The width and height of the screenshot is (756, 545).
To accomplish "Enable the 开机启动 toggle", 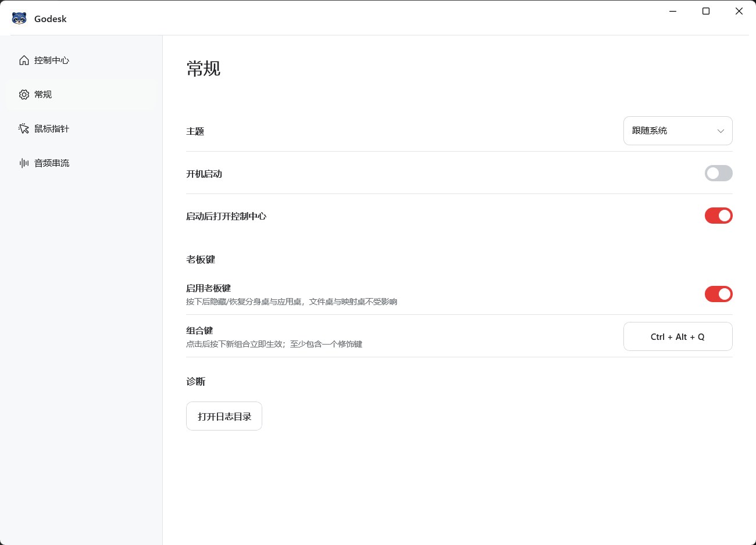I will tap(718, 173).
